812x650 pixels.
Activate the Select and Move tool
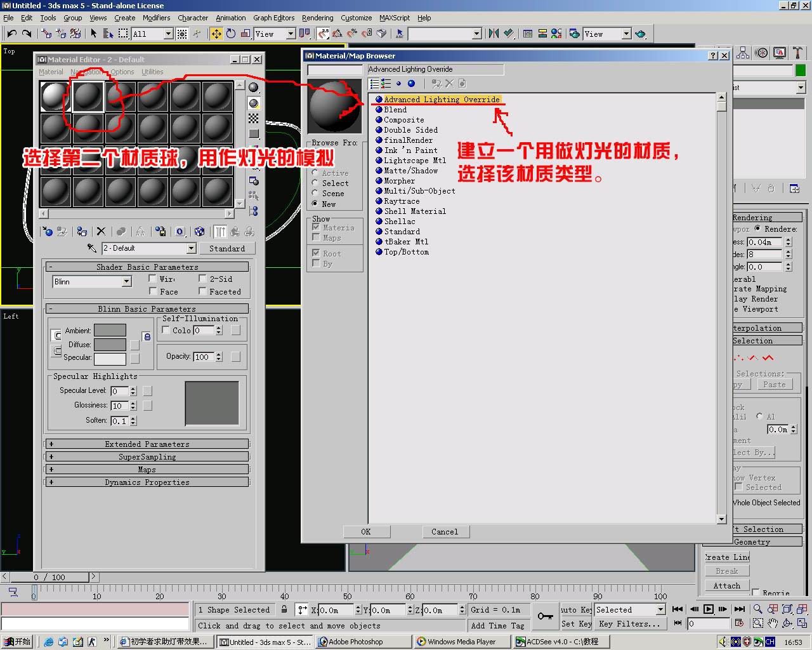(216, 34)
